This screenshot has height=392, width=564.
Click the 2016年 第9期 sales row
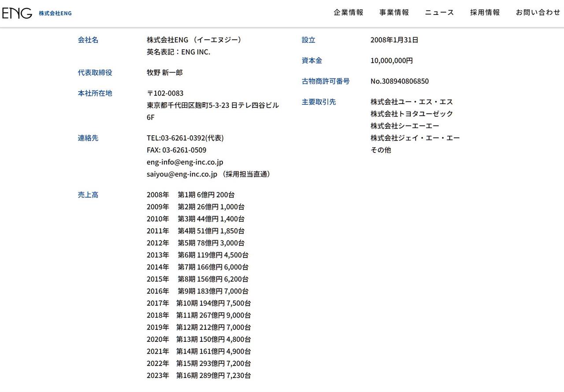[x=197, y=291]
